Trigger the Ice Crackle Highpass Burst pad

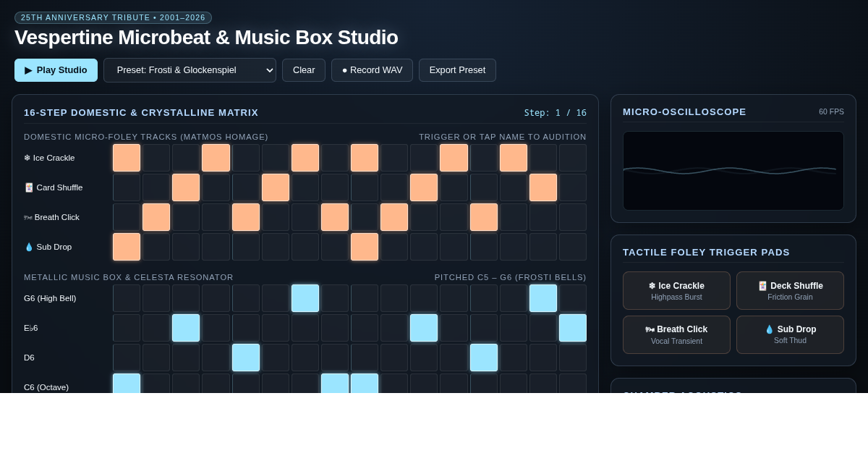[x=676, y=291]
